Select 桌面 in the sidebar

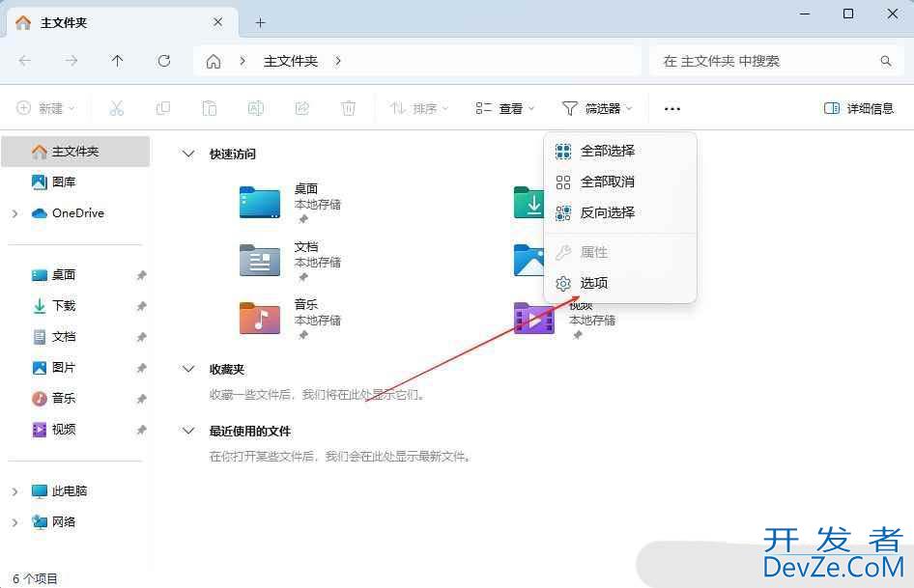point(64,275)
